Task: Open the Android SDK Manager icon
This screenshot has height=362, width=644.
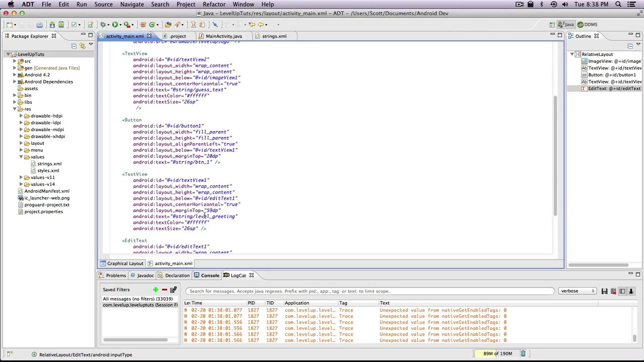Action: (x=52, y=25)
